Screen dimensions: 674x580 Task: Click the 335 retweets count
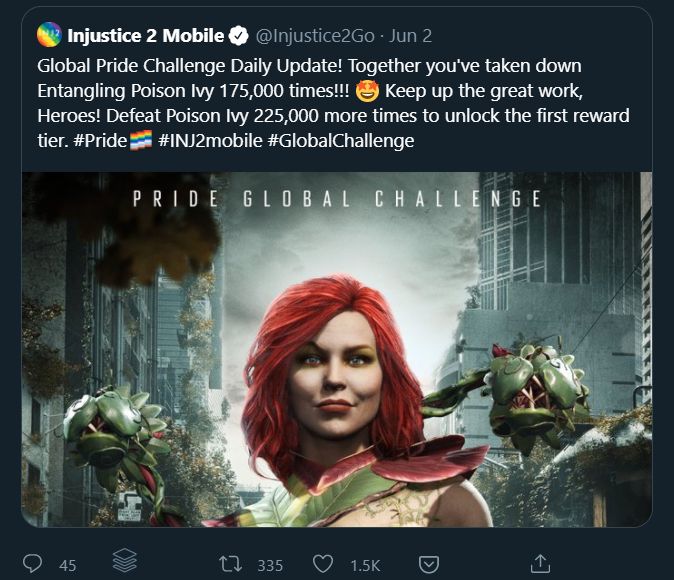[x=270, y=565]
